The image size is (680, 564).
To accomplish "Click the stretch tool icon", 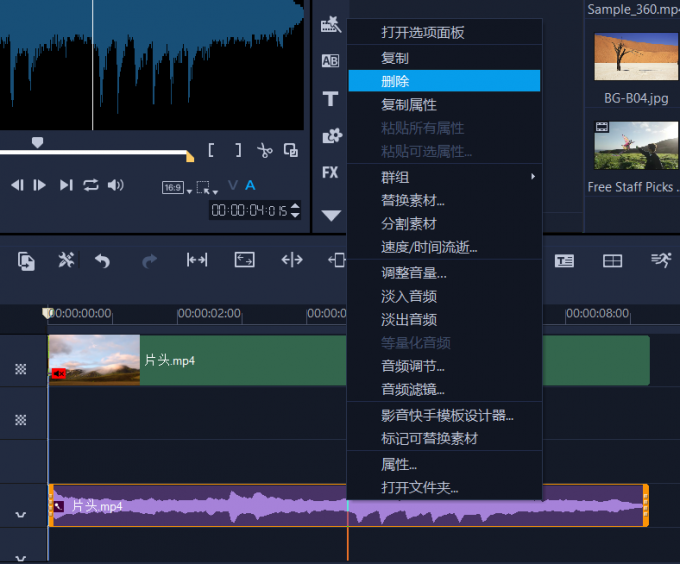I will (245, 260).
